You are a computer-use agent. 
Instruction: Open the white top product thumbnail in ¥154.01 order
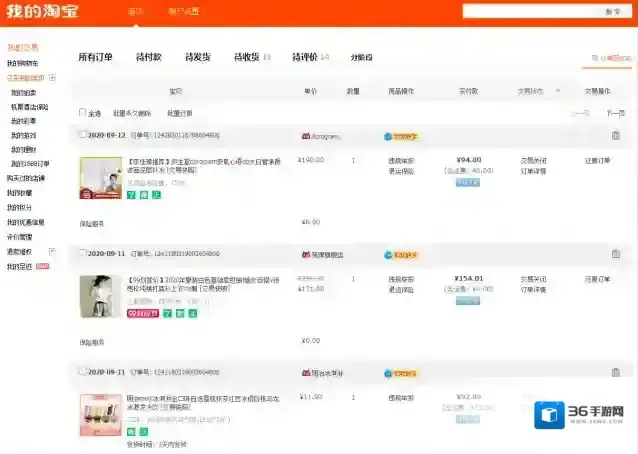pos(101,296)
